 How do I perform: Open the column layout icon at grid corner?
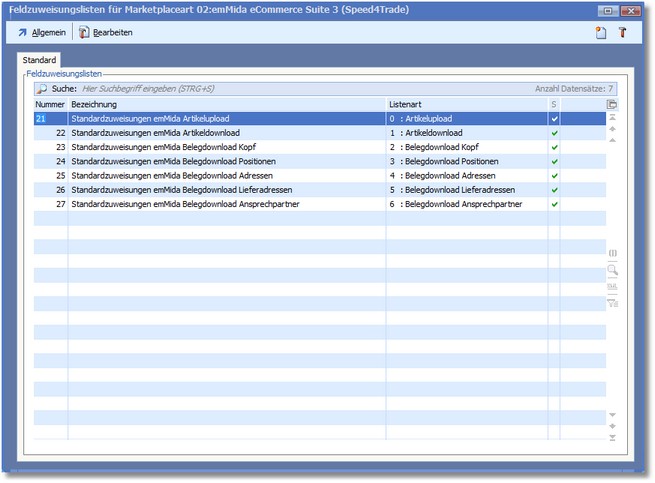point(612,104)
